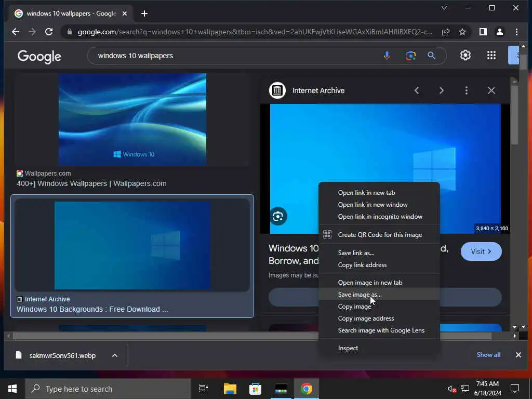Show previous image in preview panel
The height and width of the screenshot is (399, 532).
pyautogui.click(x=417, y=90)
